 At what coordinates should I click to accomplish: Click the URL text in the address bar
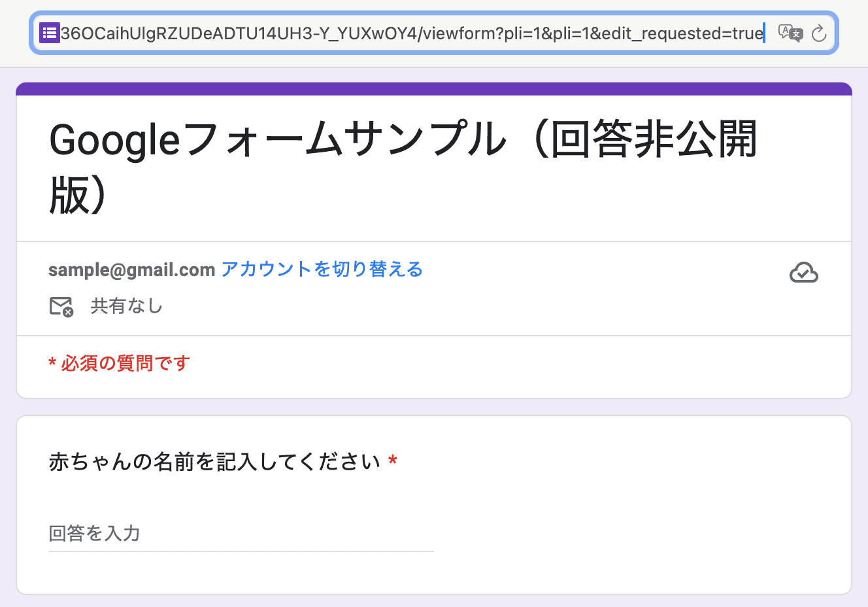pos(412,33)
